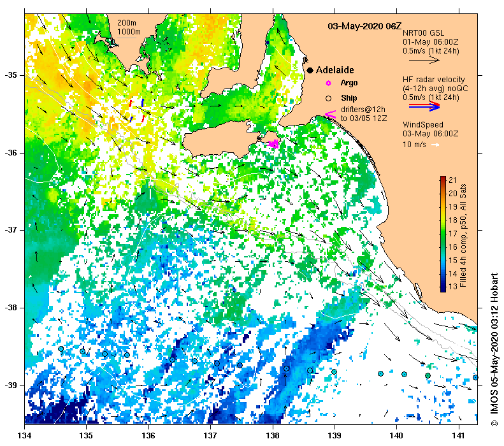
Task: Click the 200m 1000m depth contour legend line
Action: click(x=126, y=38)
